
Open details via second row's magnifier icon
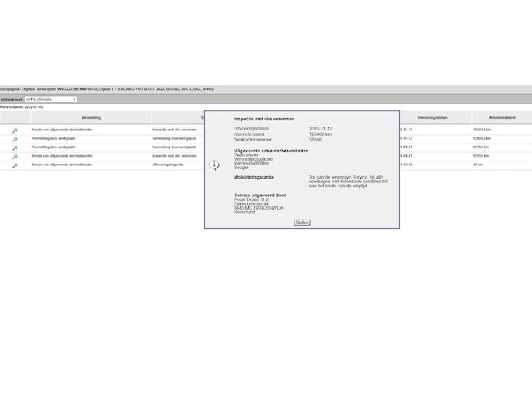coord(15,139)
